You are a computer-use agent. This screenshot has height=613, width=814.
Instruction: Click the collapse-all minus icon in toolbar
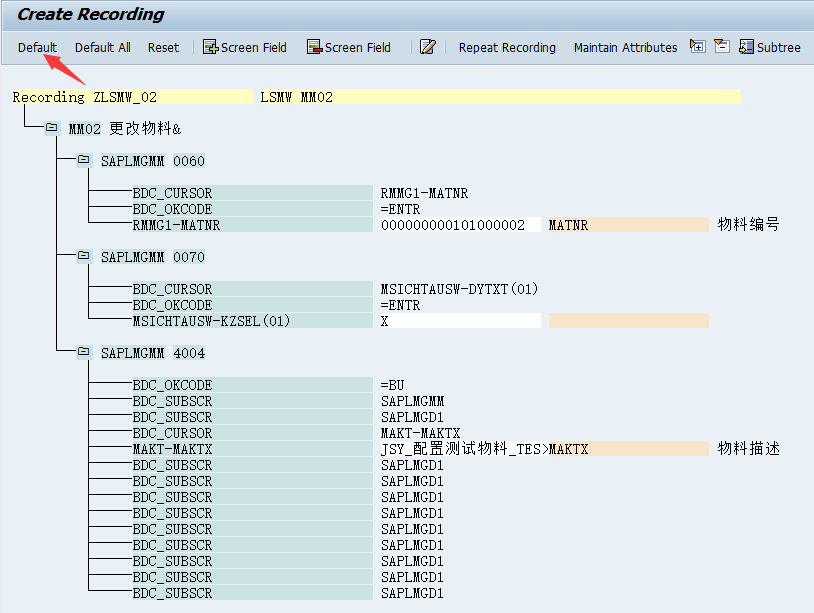click(x=721, y=47)
